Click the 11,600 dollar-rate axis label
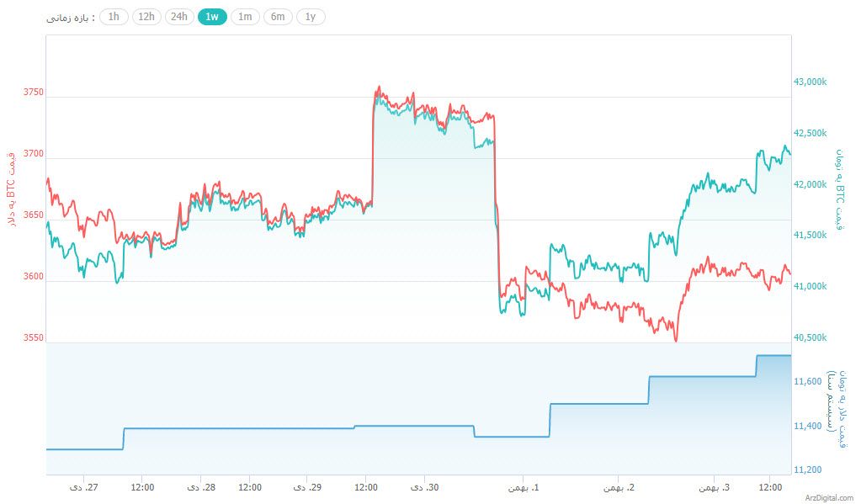This screenshot has width=861, height=504. (x=808, y=382)
